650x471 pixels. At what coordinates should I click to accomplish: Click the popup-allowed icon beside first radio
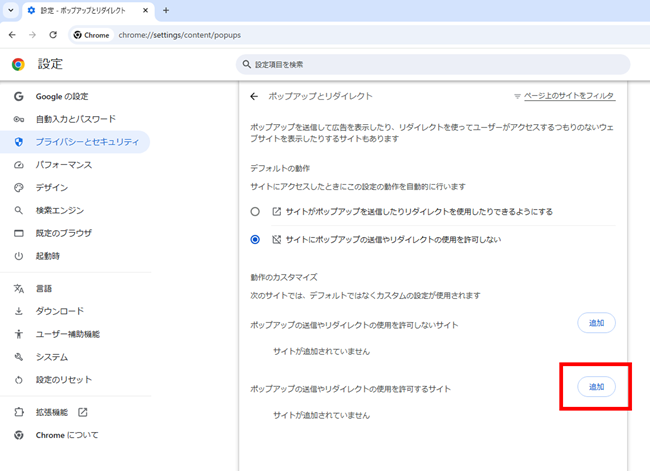(276, 212)
